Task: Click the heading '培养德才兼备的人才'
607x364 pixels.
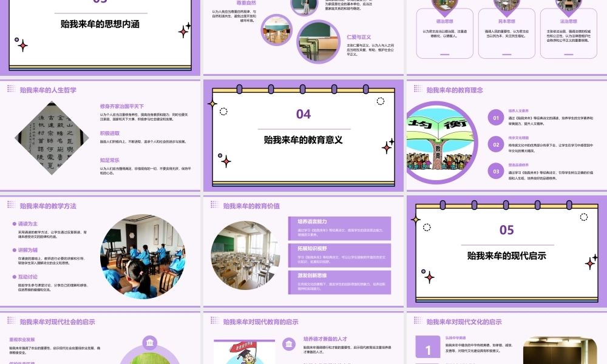Action: [325, 339]
